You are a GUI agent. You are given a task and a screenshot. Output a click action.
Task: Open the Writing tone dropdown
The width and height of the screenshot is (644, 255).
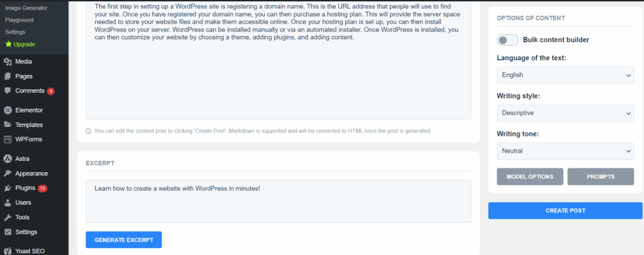565,151
